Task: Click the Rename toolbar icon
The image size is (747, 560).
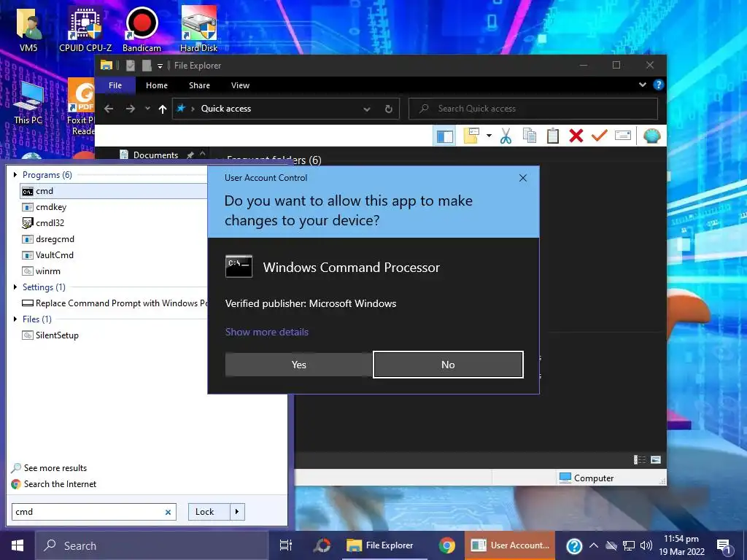Action: tap(623, 136)
